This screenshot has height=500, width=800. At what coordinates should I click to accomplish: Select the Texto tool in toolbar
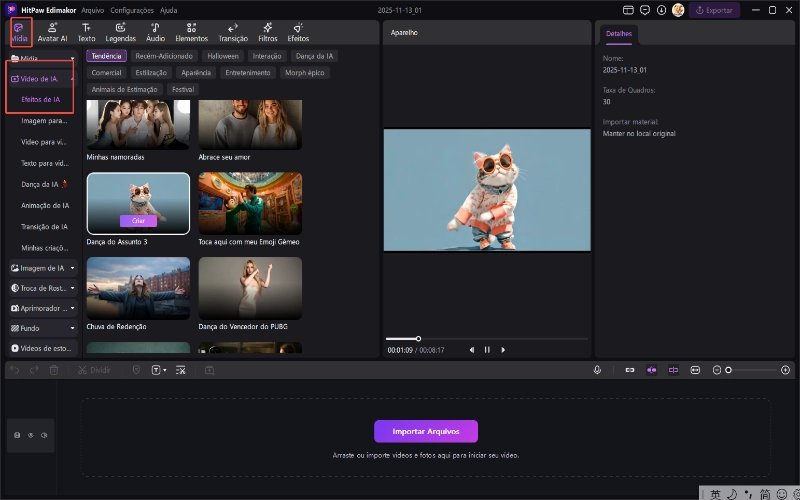coord(87,31)
